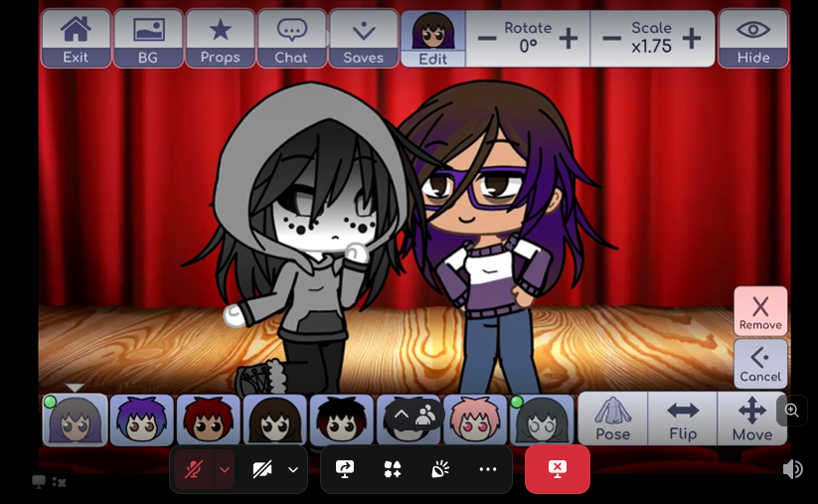Increase rotation with the Rotate plus button
The image size is (818, 504).
[569, 38]
